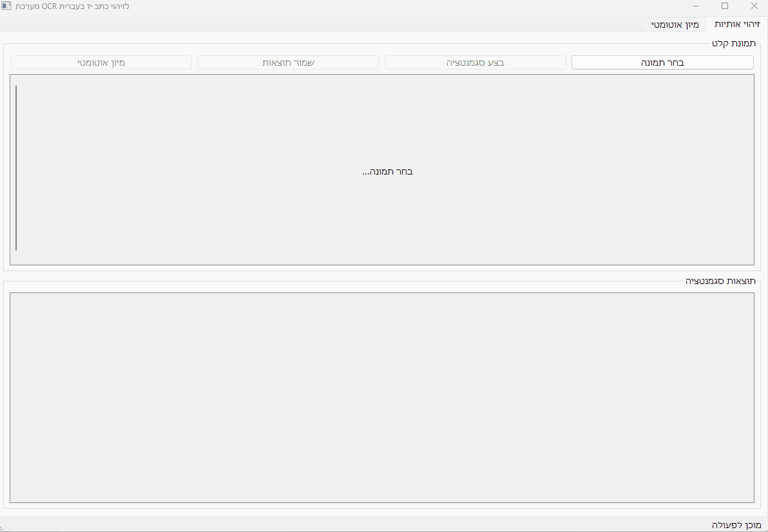Click the vertical bar in image preview
The image size is (768, 532).
coord(16,167)
